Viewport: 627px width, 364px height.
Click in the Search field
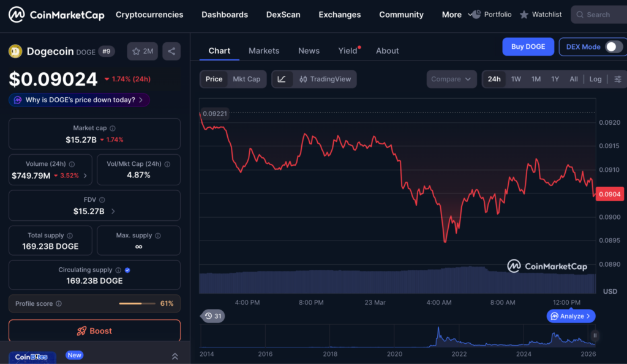[x=598, y=15]
